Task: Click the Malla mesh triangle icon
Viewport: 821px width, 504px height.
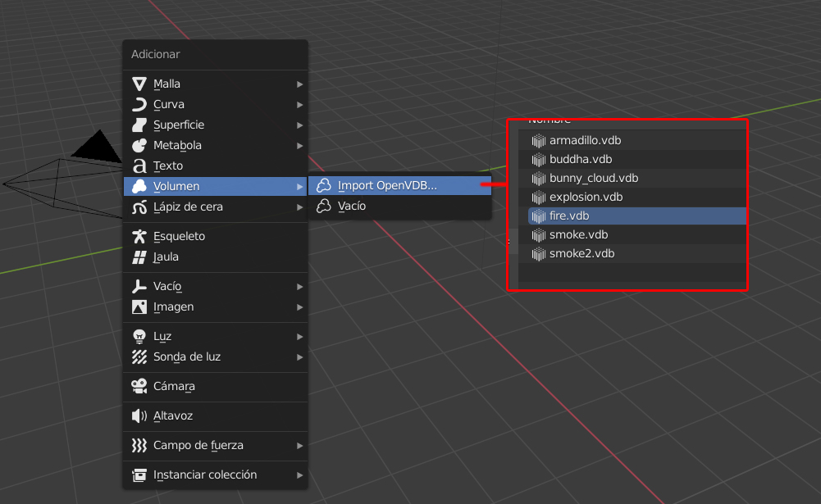Action: pos(139,84)
